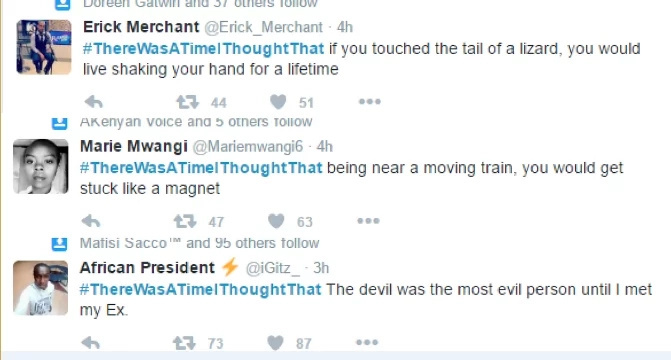
Task: Open the @Mariemwangi6 handle link
Action: click(x=248, y=147)
